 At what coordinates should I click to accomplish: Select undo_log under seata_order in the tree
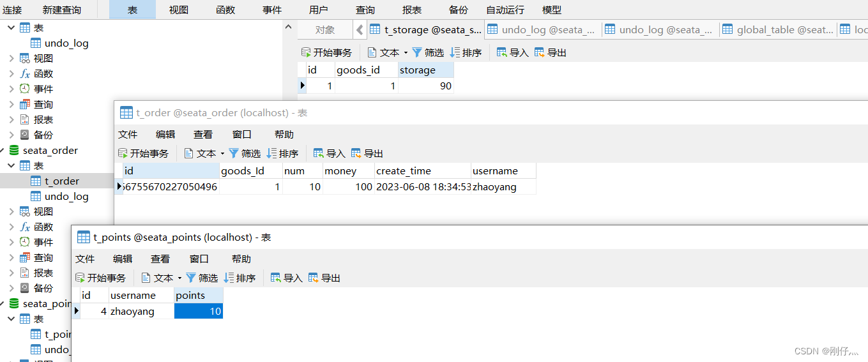(x=66, y=197)
